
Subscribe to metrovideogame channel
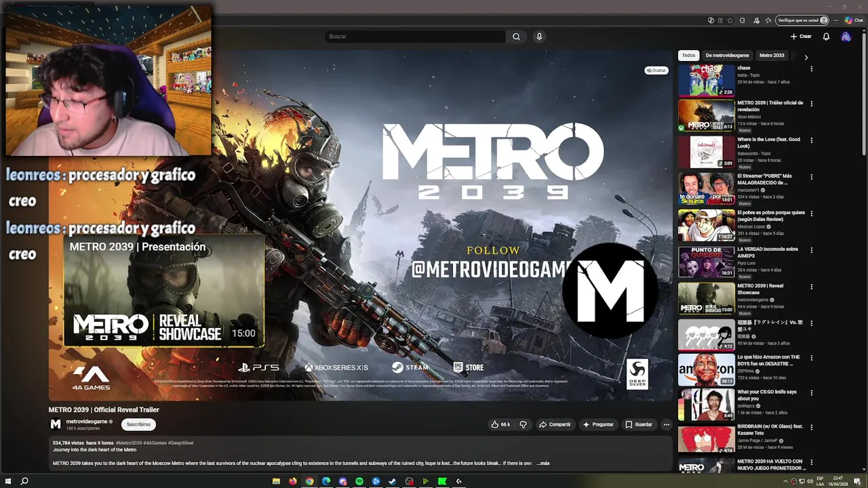pos(138,424)
